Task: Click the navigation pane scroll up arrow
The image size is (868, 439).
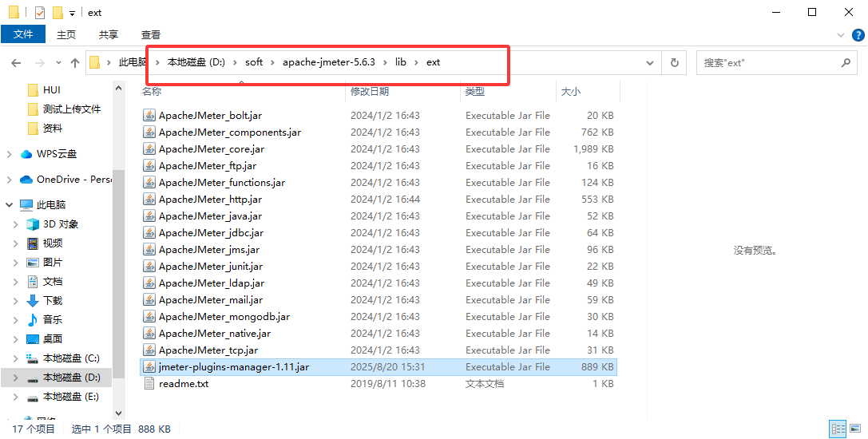Action: click(118, 88)
